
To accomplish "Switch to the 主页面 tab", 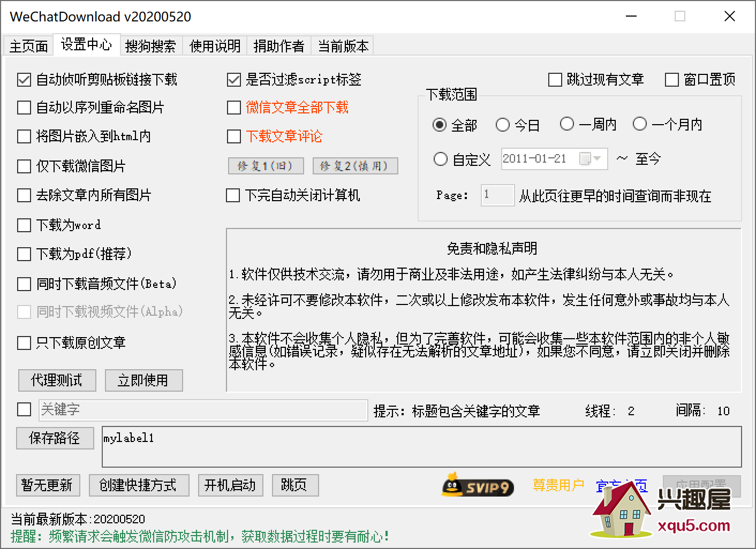I will tap(29, 46).
